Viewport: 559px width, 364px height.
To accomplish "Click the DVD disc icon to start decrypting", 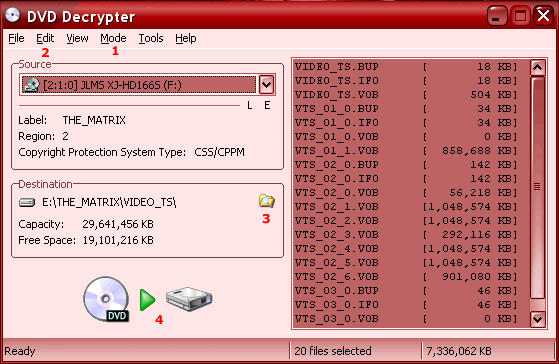I will pyautogui.click(x=106, y=299).
